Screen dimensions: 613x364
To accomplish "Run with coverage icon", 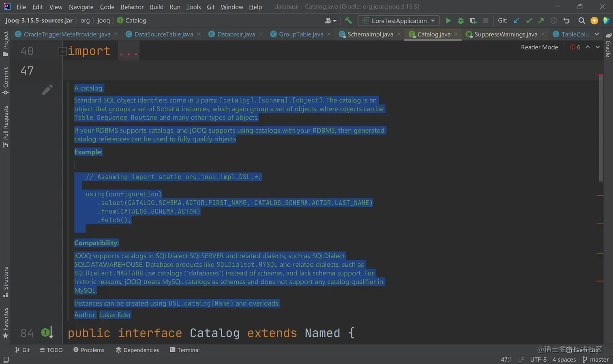I will tap(473, 21).
